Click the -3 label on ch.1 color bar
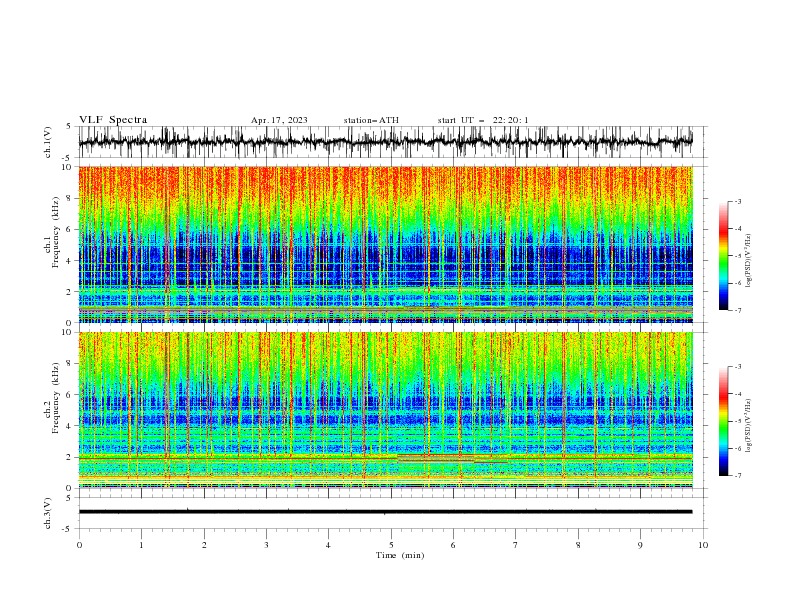792x612 pixels. click(x=738, y=201)
